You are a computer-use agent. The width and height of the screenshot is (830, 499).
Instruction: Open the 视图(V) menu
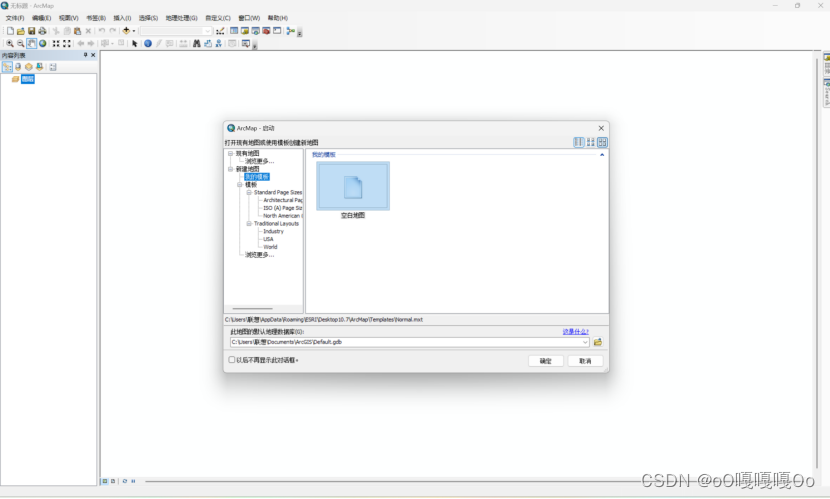tap(68, 18)
